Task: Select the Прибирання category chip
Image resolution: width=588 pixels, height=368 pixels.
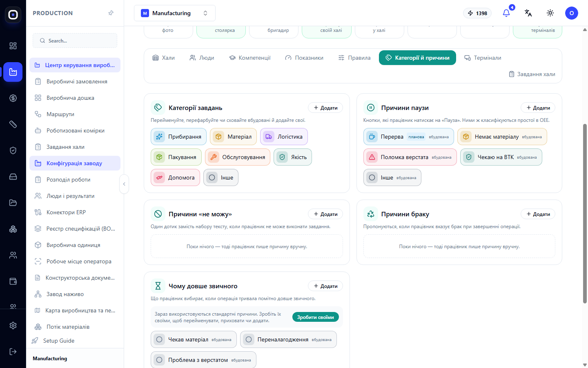Action: pos(178,137)
